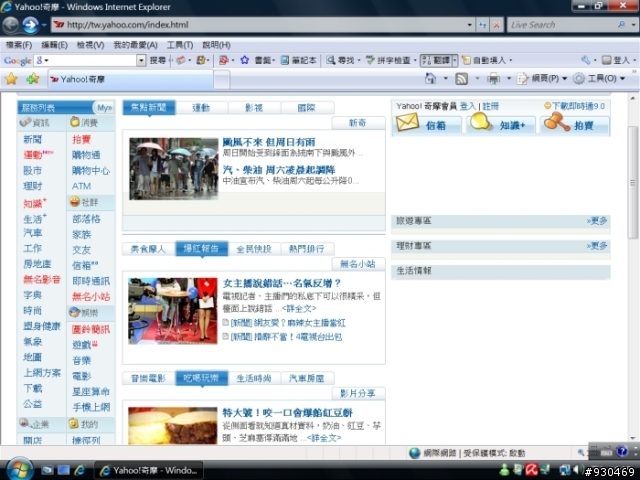This screenshot has height=480, width=640.
Task: Switch to the 國際 international tab
Action: coord(307,108)
